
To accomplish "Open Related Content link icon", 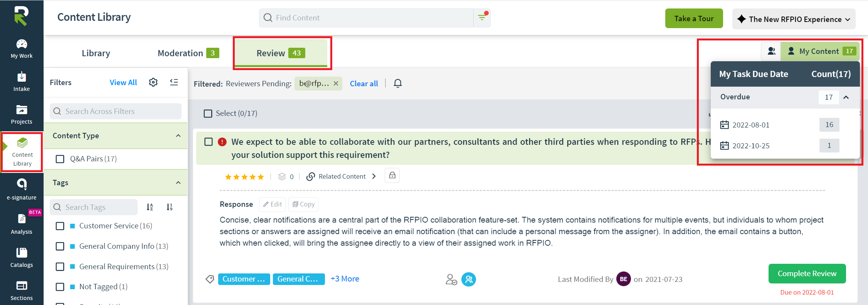I will coord(311,176).
